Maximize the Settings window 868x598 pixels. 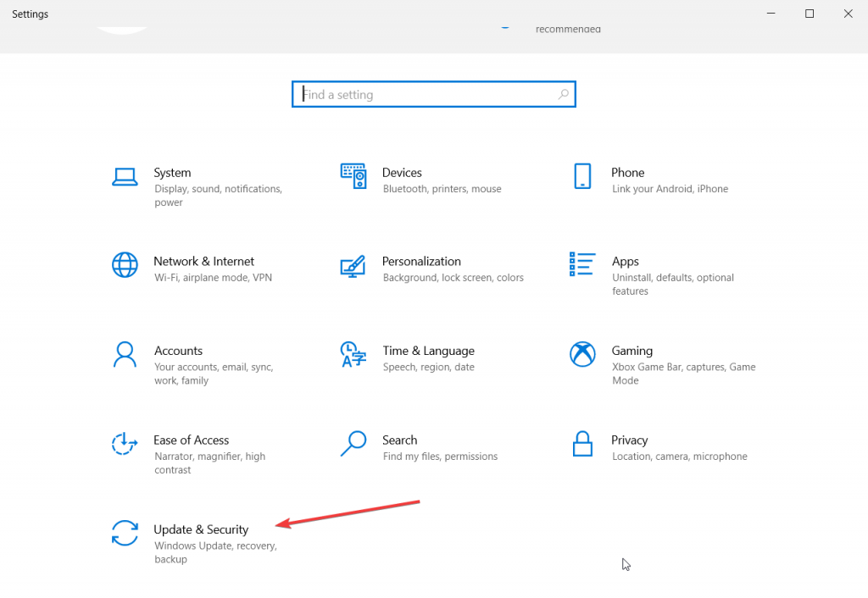[810, 14]
